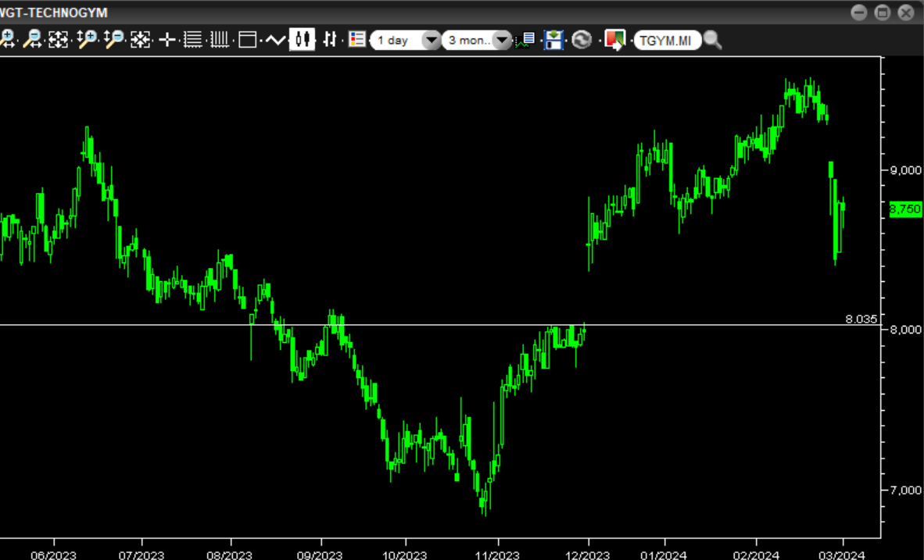Click the 03/2024 date axis label
The width and height of the screenshot is (924, 560).
pos(842,555)
